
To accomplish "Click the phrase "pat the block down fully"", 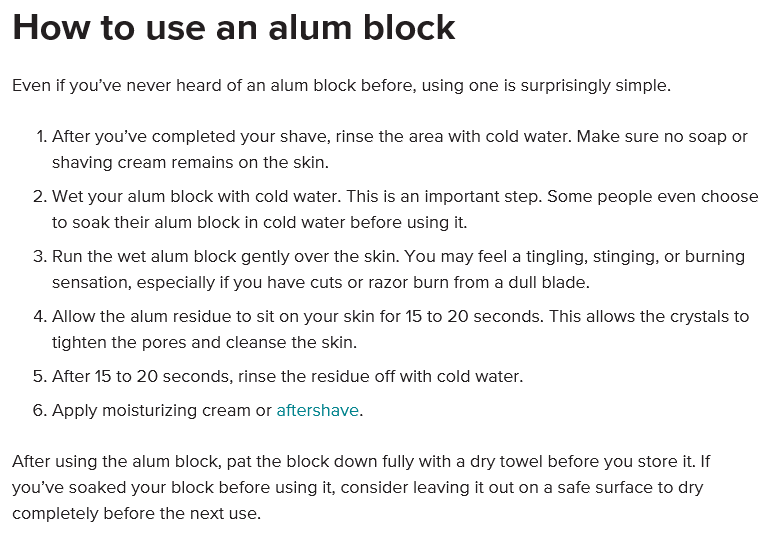I will pyautogui.click(x=361, y=462).
